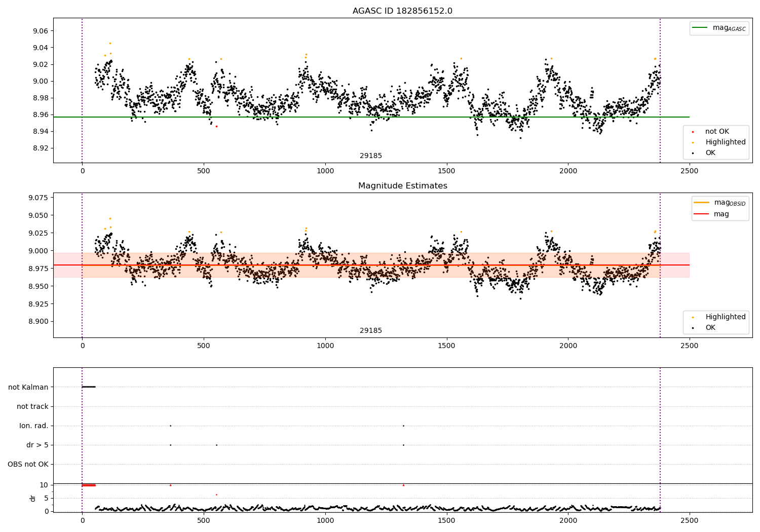Click the '29185' label inside the top plot
The image size is (760, 532).
[371, 156]
